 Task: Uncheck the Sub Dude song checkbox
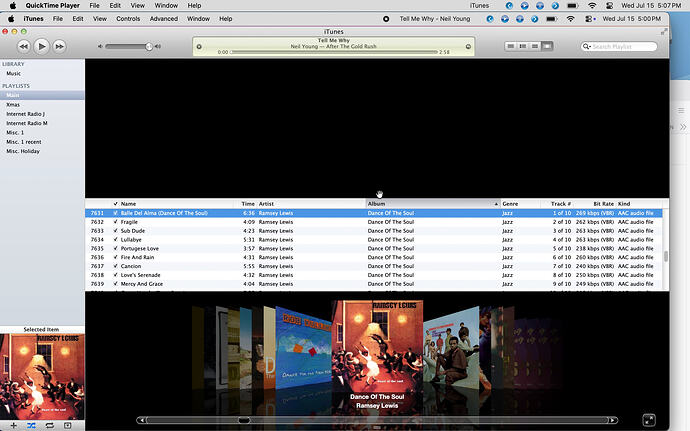pyautogui.click(x=115, y=231)
